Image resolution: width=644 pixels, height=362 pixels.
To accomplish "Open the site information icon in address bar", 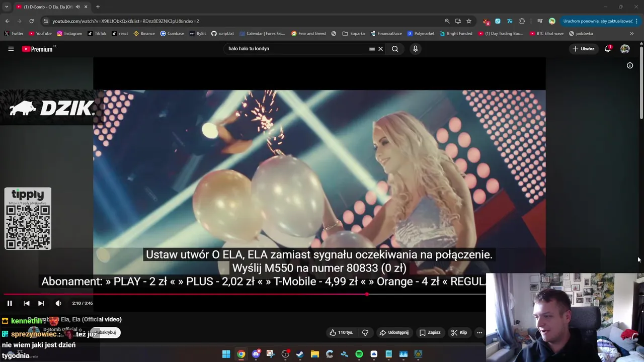I will click(46, 21).
